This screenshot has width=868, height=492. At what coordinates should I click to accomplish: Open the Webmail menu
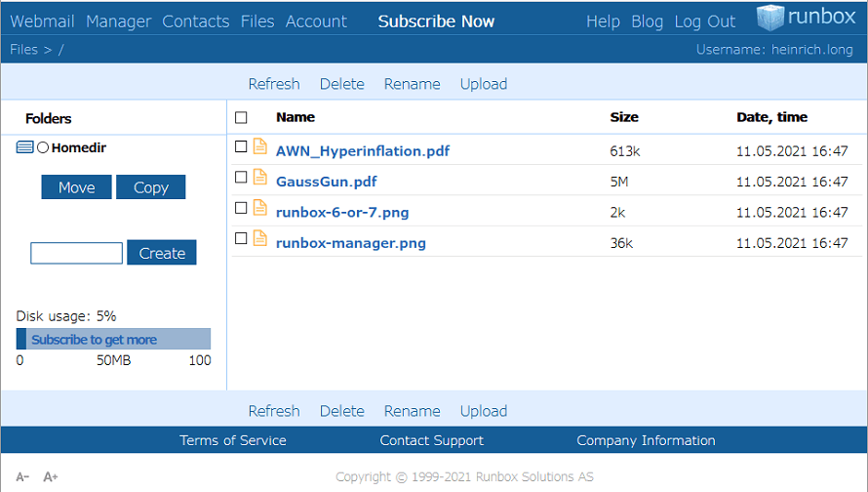(42, 21)
